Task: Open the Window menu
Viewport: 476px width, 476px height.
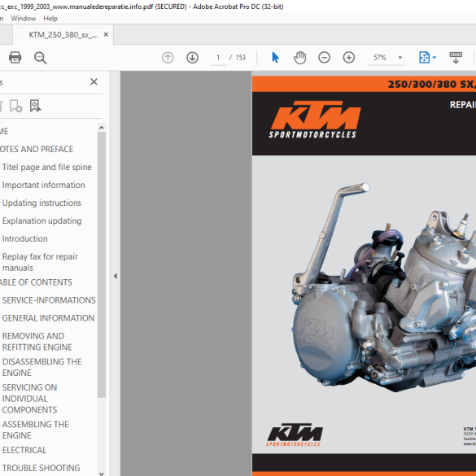Action: [24, 19]
